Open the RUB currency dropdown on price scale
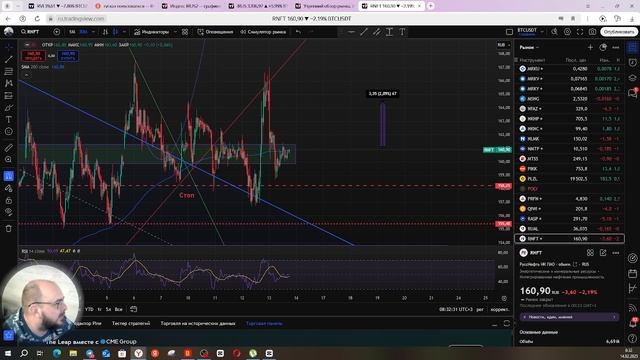Screen dimensions: 640x360 (x=503, y=45)
